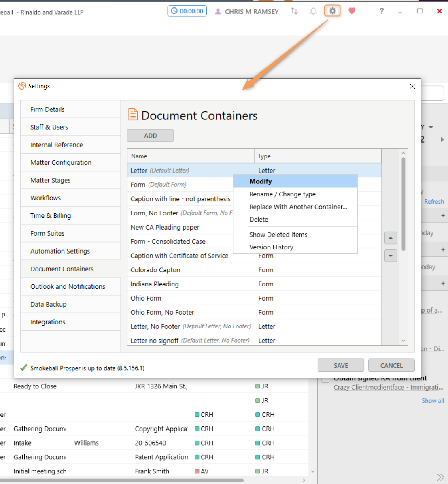Open the Workflows settings section
Viewport: 448px width, 484px height.
click(70, 198)
